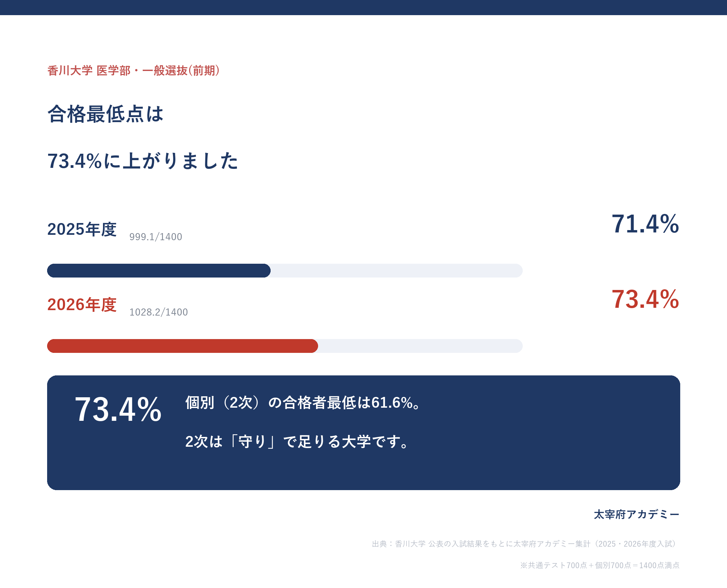Select the 香川大学 医学部 subtitle text
The width and height of the screenshot is (727, 588).
pyautogui.click(x=134, y=71)
